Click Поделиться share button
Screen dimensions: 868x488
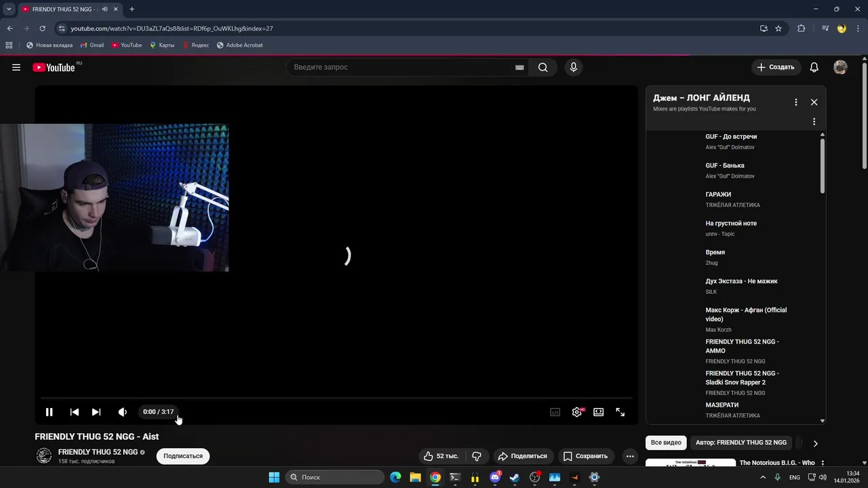[522, 456]
